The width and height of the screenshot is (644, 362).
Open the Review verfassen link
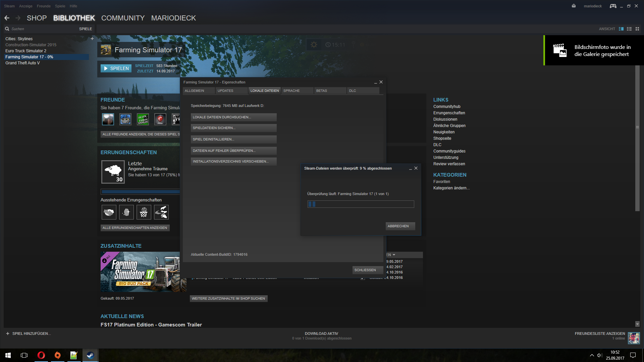(449, 164)
